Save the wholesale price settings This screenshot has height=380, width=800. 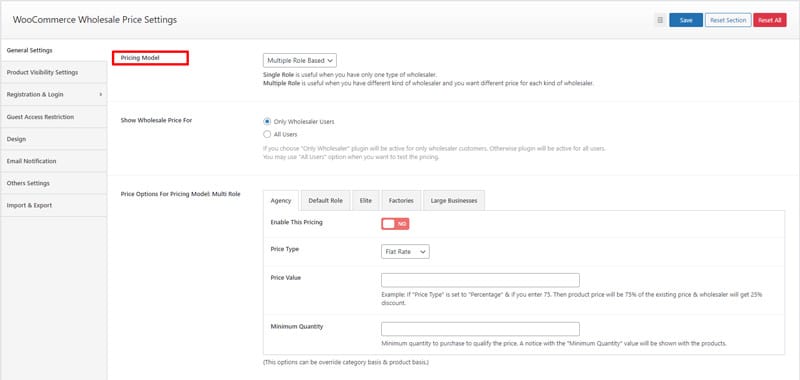[x=686, y=20]
